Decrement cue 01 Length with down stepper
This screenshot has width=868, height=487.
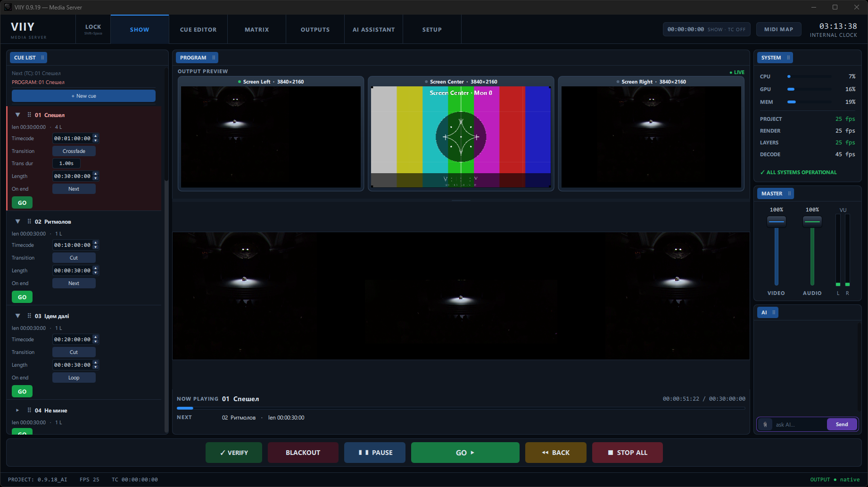(x=96, y=178)
